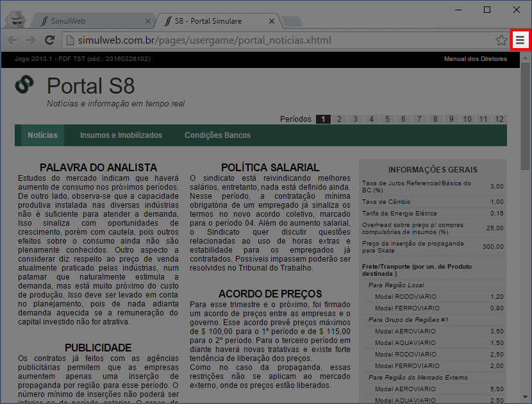The image size is (532, 404).
Task: Select period 5
Action: (x=387, y=119)
